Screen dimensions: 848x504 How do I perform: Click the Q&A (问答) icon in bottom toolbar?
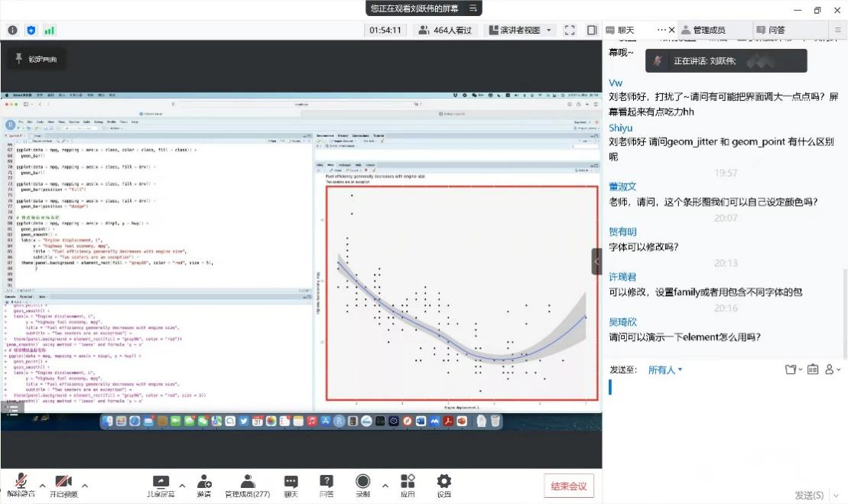(327, 483)
